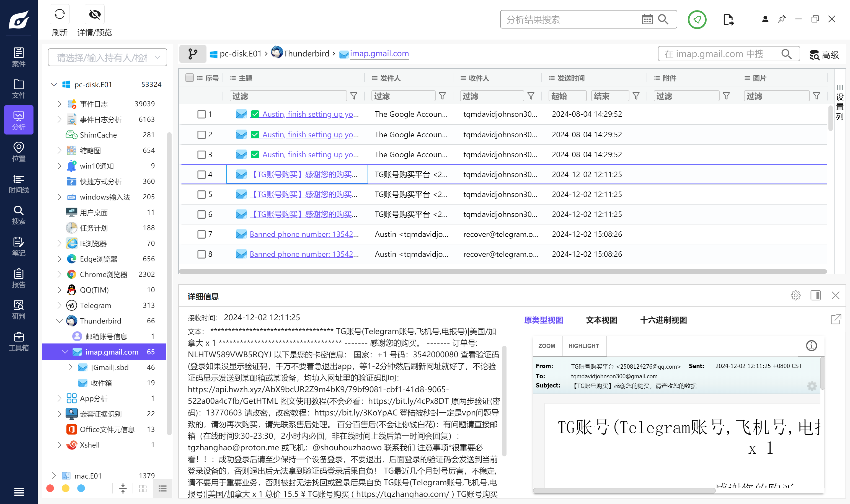This screenshot has height=504, width=850.
Task: Check the select-all checkbox in header
Action: click(x=190, y=78)
